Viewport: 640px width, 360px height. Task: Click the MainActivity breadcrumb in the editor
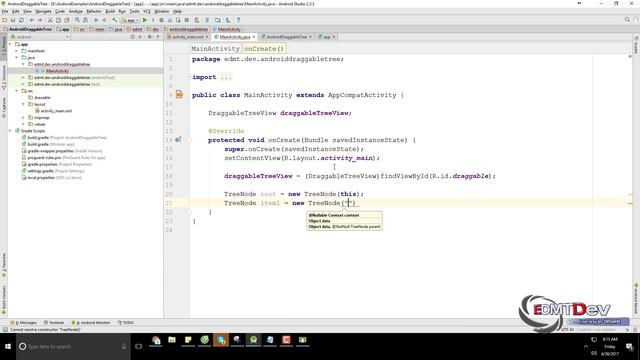pos(215,49)
